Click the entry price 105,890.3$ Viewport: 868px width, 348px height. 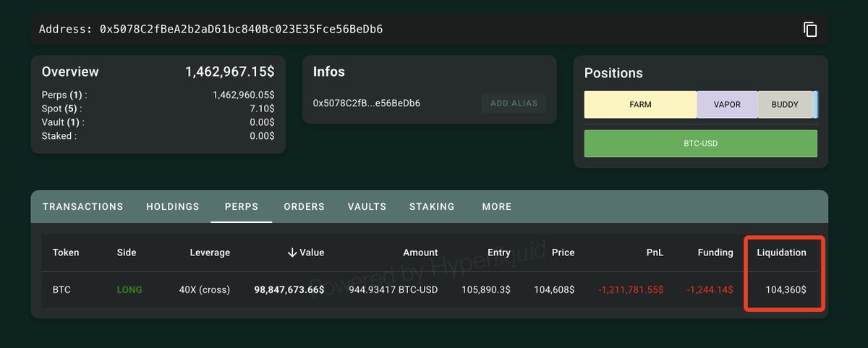pyautogui.click(x=486, y=289)
